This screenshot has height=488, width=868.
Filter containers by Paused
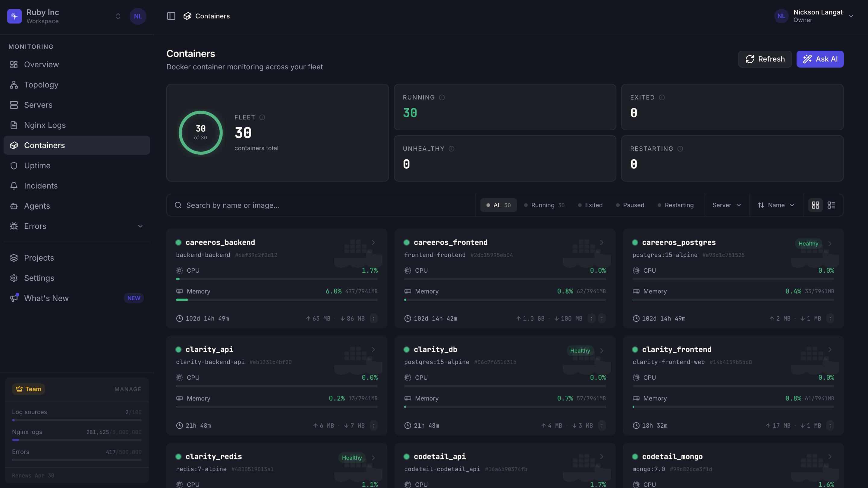click(630, 205)
